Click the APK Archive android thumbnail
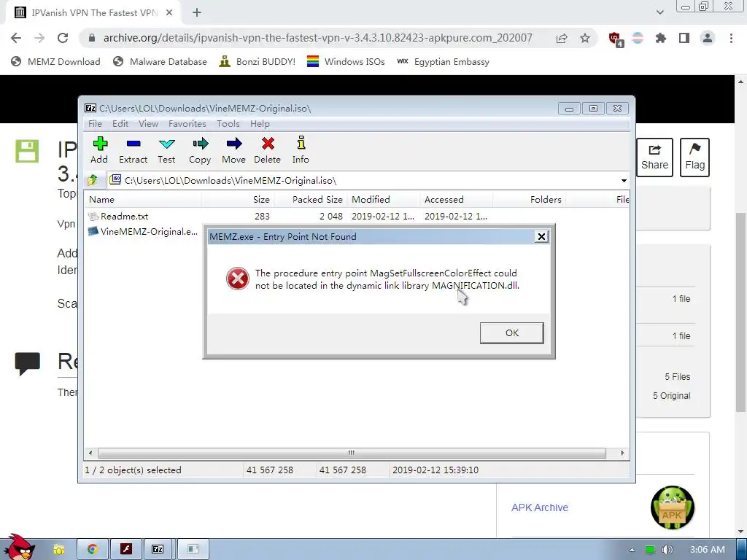Viewport: 747px width, 560px height. tap(672, 507)
